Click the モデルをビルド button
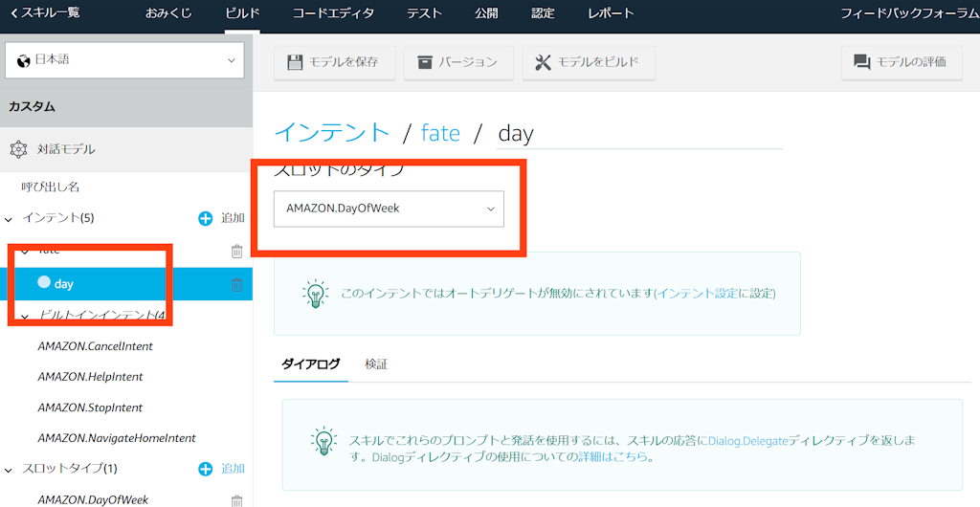The image size is (980, 507). [588, 62]
